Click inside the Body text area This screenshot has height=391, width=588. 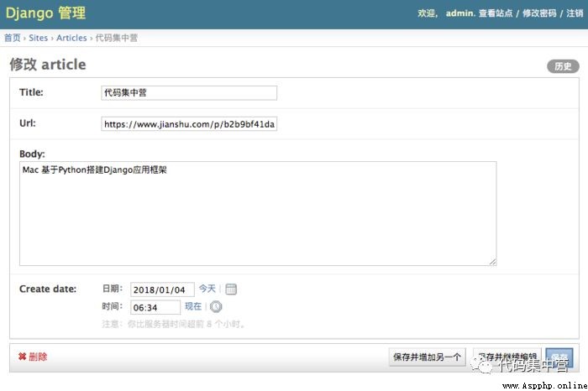pyautogui.click(x=258, y=213)
